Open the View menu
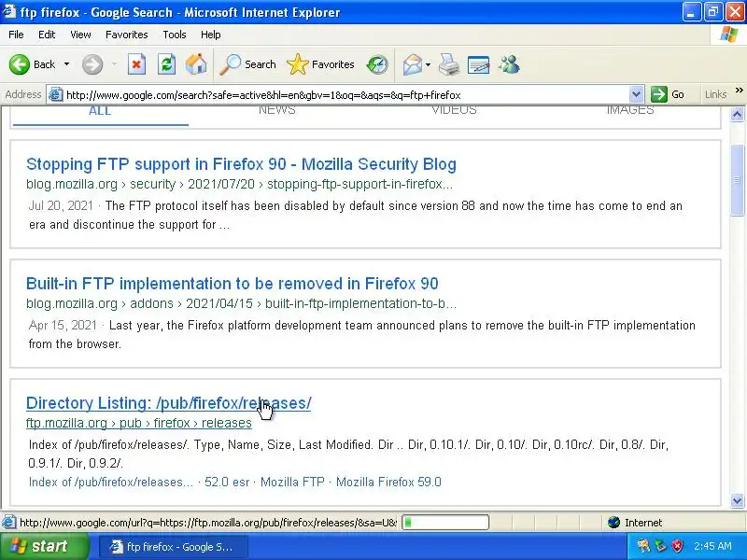The image size is (747, 560). pos(80,35)
